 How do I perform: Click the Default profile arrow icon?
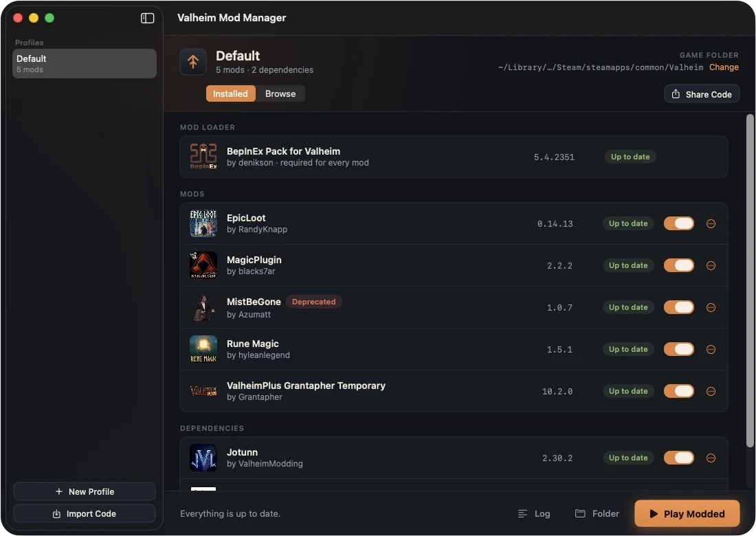click(193, 62)
